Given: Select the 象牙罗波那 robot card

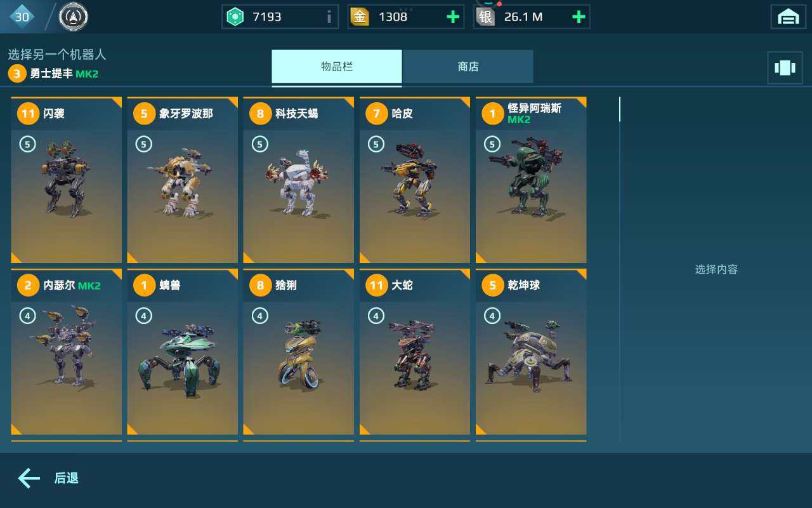Looking at the screenshot, I should pyautogui.click(x=183, y=180).
